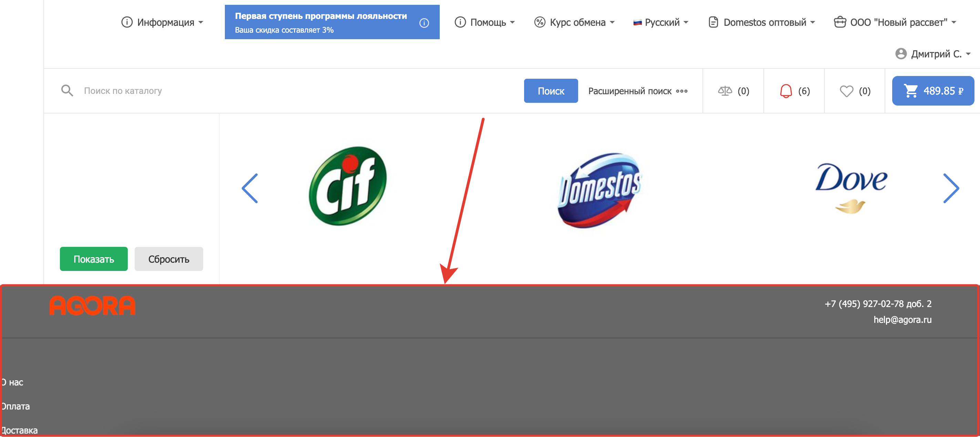This screenshot has height=437, width=980.
Task: Click loyalty program info icon
Action: click(x=424, y=23)
